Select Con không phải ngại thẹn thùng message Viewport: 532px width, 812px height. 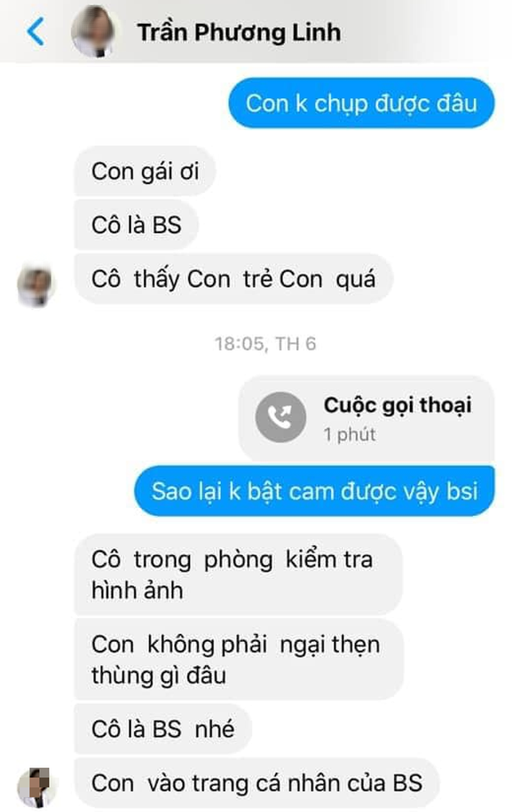[x=239, y=660]
